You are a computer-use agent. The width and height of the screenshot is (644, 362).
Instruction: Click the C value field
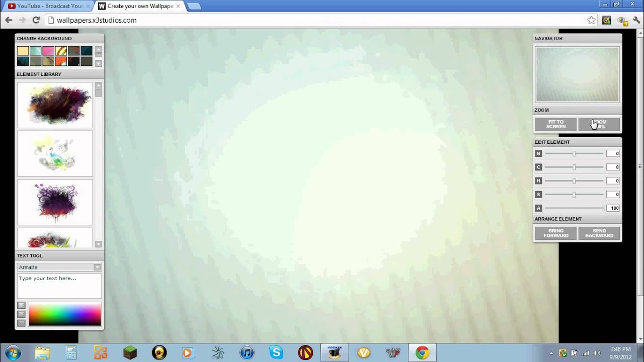[x=613, y=167]
